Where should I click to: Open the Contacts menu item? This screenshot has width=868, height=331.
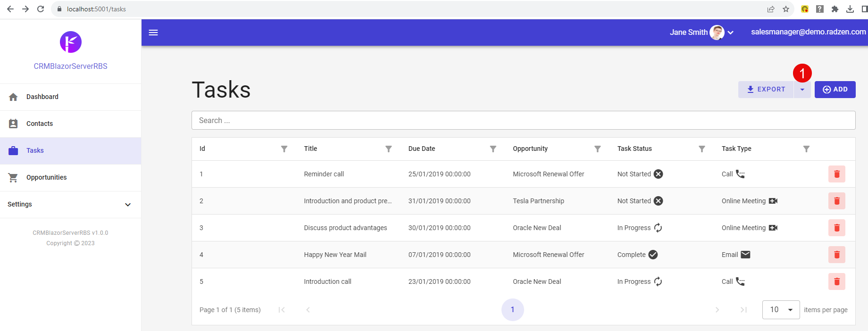(70, 124)
